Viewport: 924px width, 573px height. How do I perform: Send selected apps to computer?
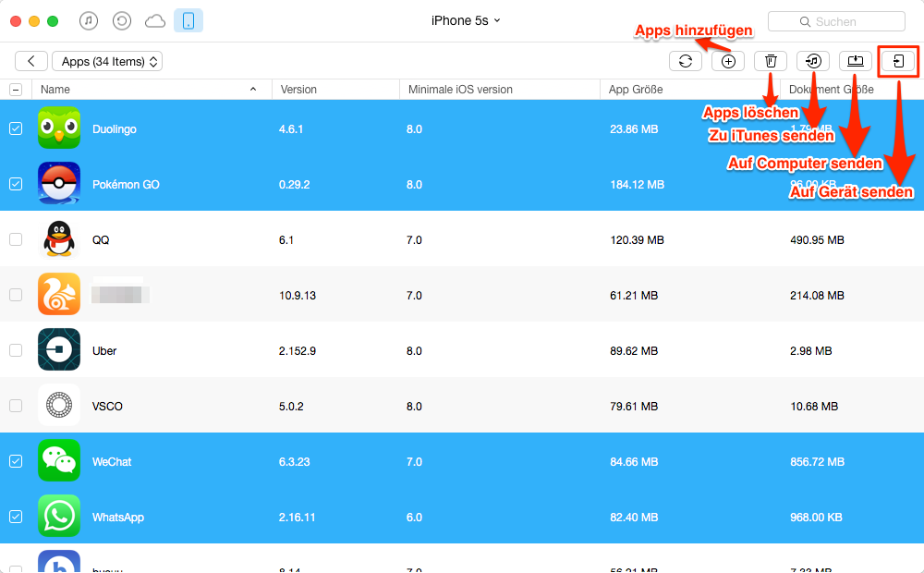[856, 61]
